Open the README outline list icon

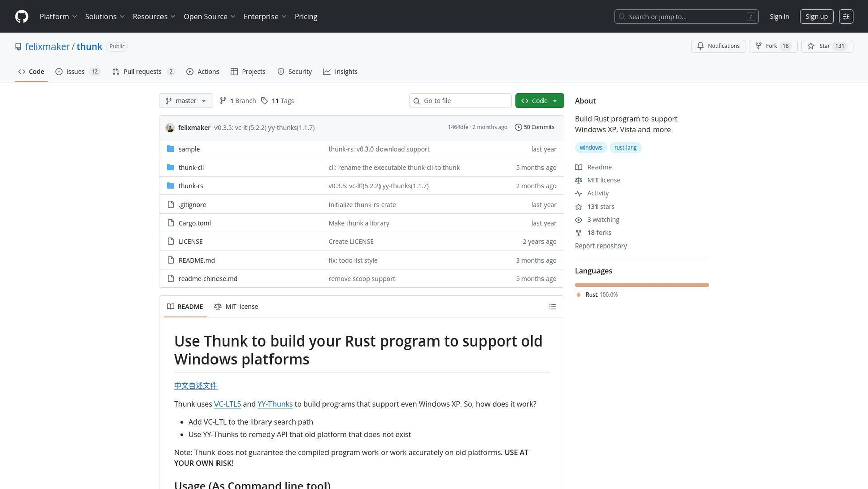(552, 307)
